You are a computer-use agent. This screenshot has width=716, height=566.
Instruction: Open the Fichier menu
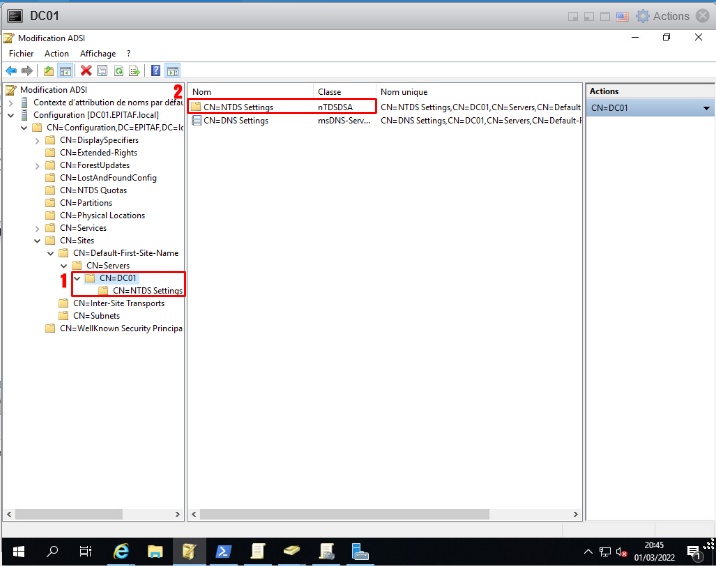tap(21, 53)
